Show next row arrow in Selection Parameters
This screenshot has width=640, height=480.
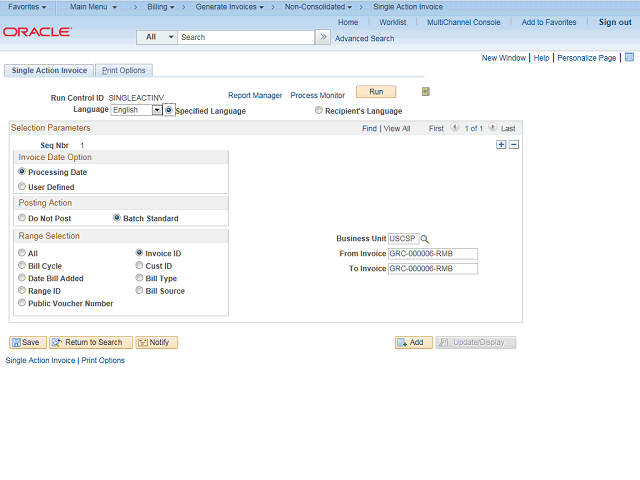click(x=493, y=127)
